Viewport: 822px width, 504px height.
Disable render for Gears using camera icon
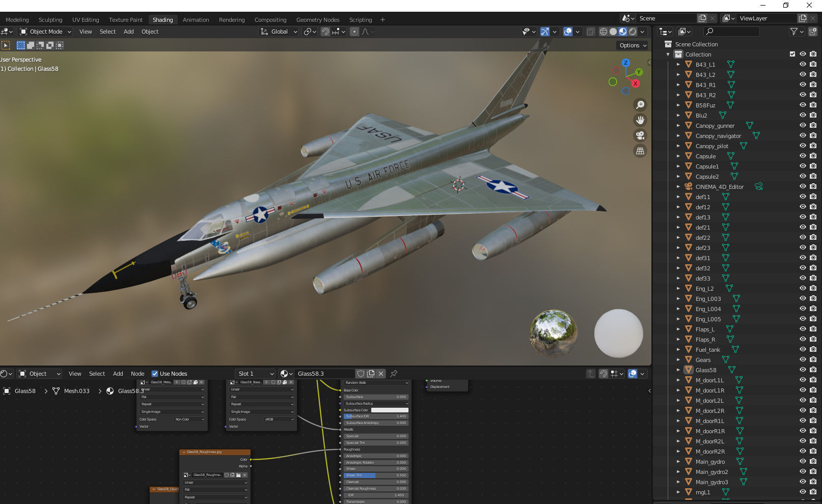[813, 359]
